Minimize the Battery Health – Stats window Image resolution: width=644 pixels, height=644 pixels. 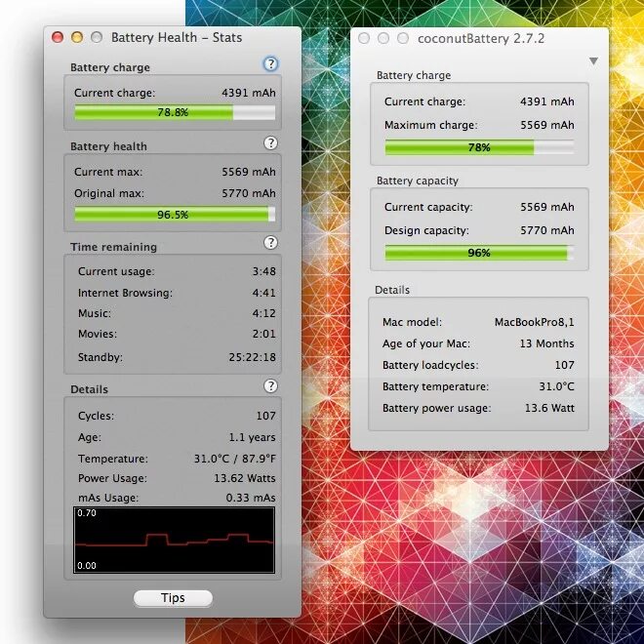click(77, 37)
